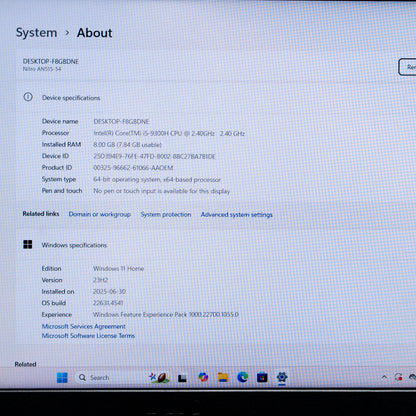
Task: Open File Explorer from taskbar
Action: 223,377
